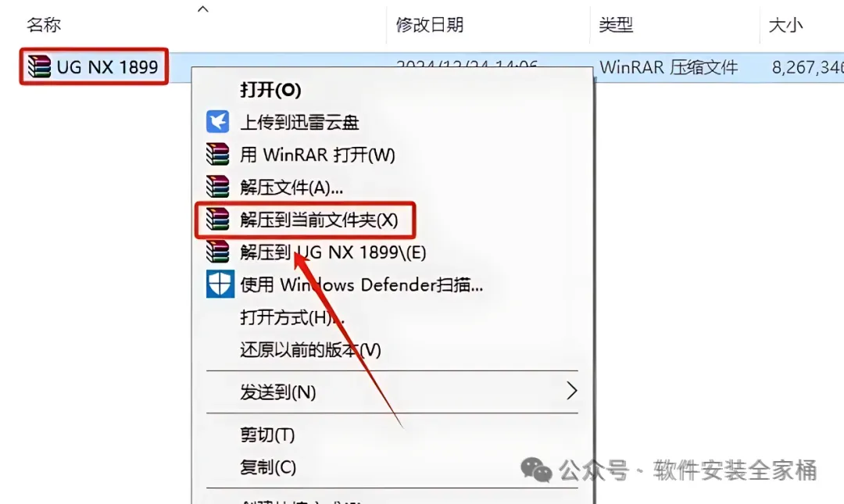Click WinRAR icon beside 用 WinRAR 打开(W)
Screen dimensions: 844x504
tap(217, 155)
